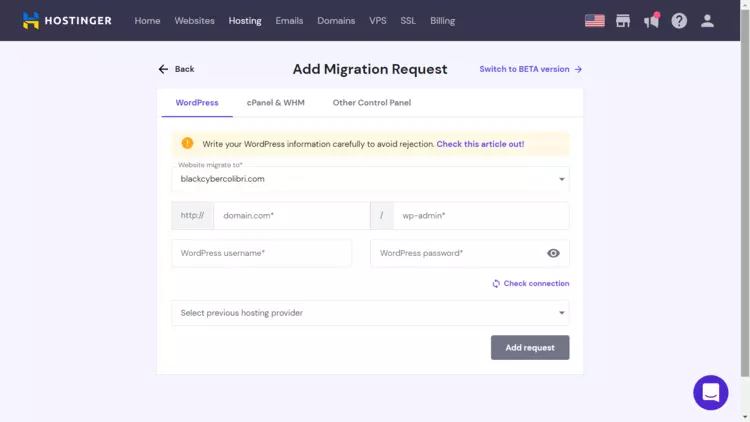This screenshot has height=422, width=750.
Task: Open the store marketplace icon
Action: tap(623, 21)
